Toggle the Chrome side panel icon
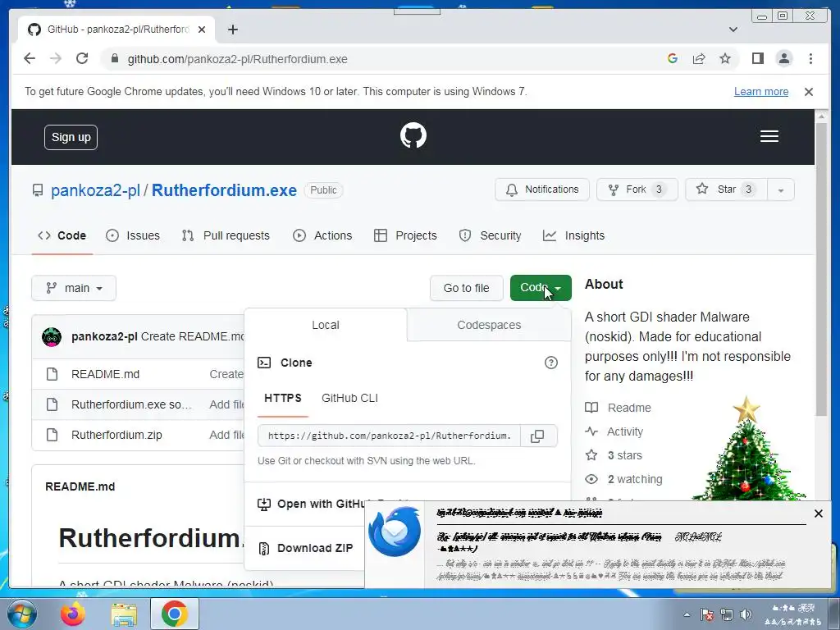The width and height of the screenshot is (840, 630). click(x=757, y=58)
